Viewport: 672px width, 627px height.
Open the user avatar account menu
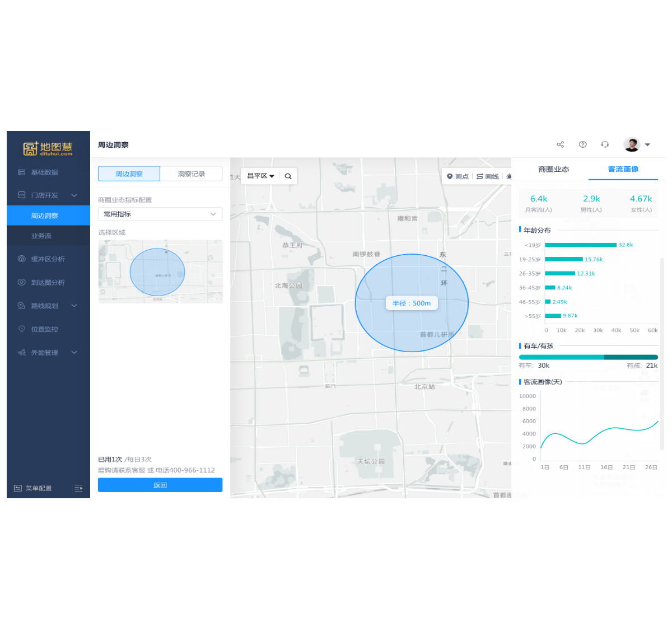pos(637,144)
